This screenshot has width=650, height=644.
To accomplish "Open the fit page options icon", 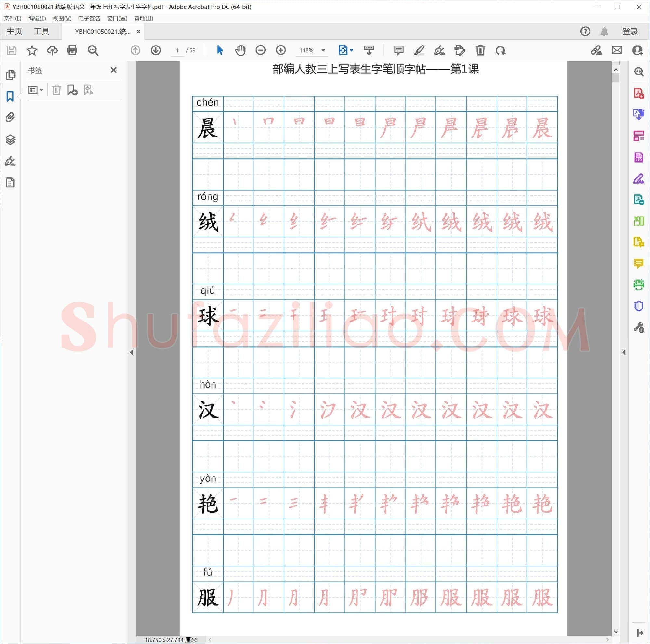I will [345, 50].
